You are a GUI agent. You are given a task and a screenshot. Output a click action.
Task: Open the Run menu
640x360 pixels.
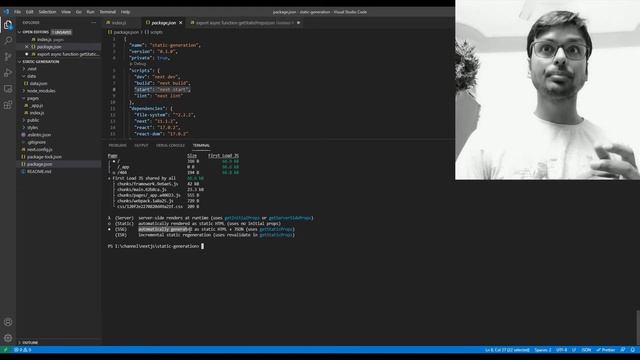(x=91, y=12)
